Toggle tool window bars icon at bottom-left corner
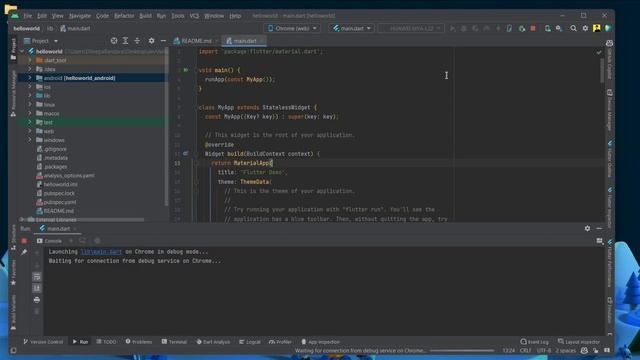 tap(13, 351)
